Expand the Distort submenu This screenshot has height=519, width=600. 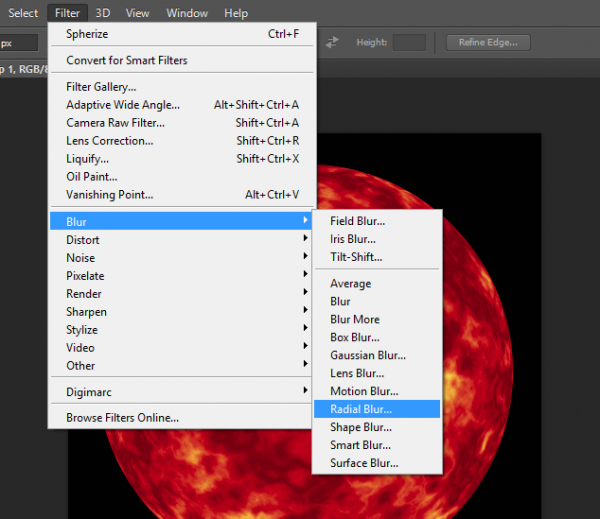181,240
